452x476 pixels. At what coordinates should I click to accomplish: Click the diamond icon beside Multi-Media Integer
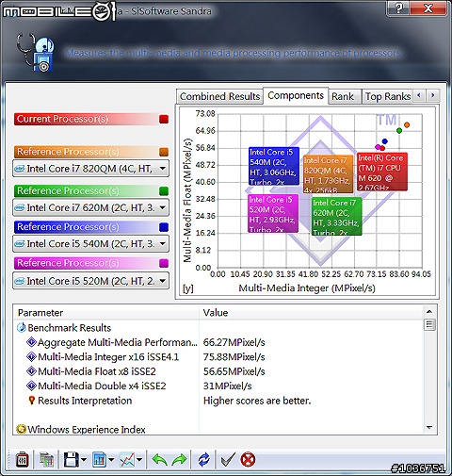click(x=31, y=357)
